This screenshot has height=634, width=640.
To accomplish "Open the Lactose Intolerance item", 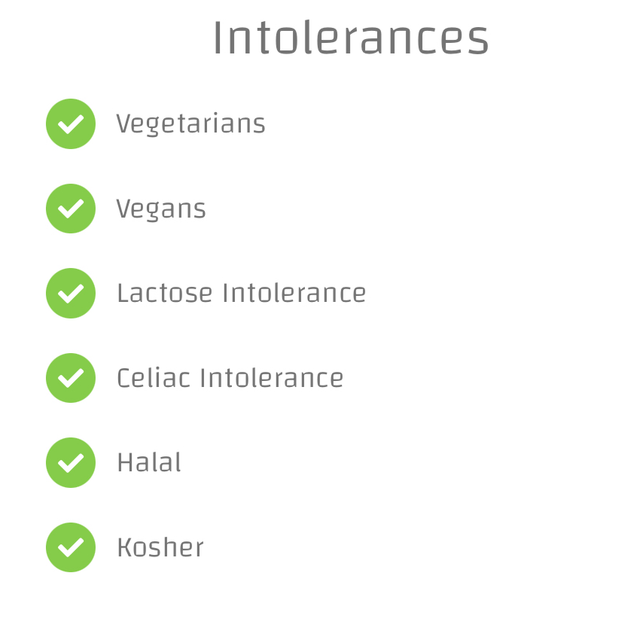I will click(x=241, y=293).
